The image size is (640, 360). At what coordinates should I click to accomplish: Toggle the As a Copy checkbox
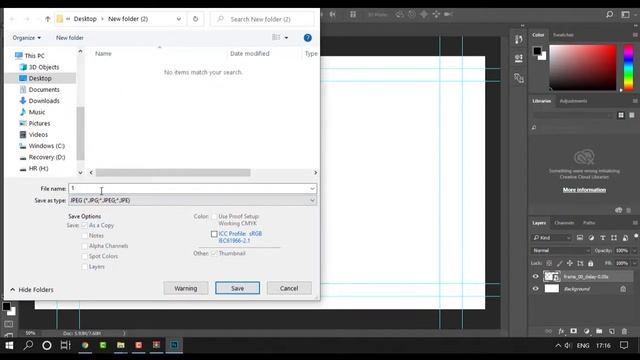84,225
